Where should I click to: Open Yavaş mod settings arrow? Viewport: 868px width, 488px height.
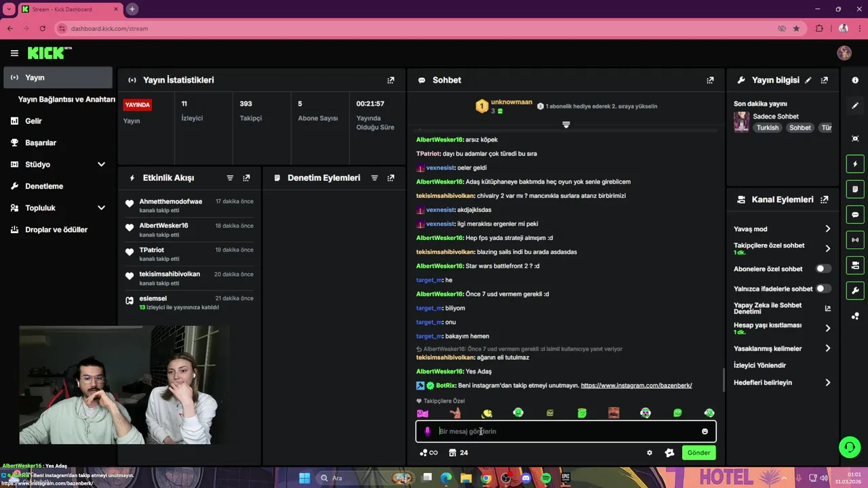(828, 229)
